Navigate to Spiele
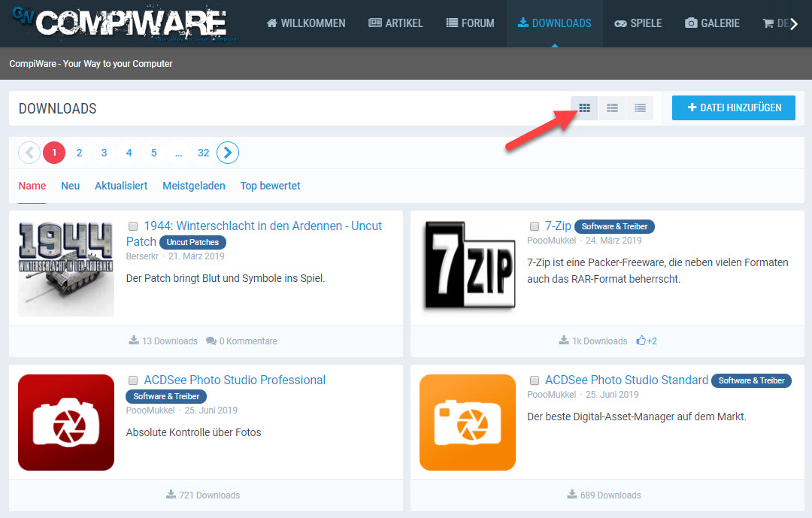The height and width of the screenshot is (518, 812). coord(638,23)
